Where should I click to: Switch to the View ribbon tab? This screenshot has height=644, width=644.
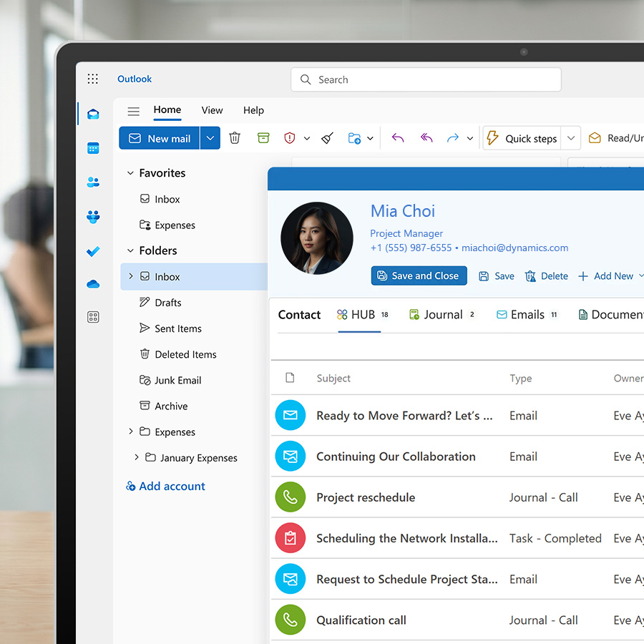[212, 110]
